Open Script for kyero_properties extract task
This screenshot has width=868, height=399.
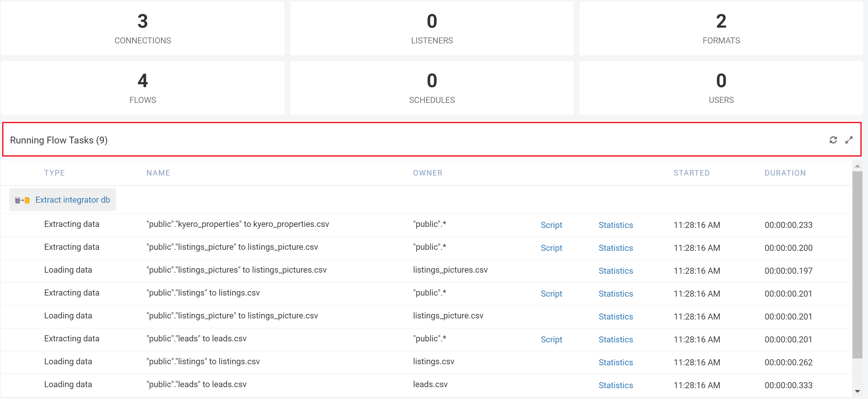point(551,225)
